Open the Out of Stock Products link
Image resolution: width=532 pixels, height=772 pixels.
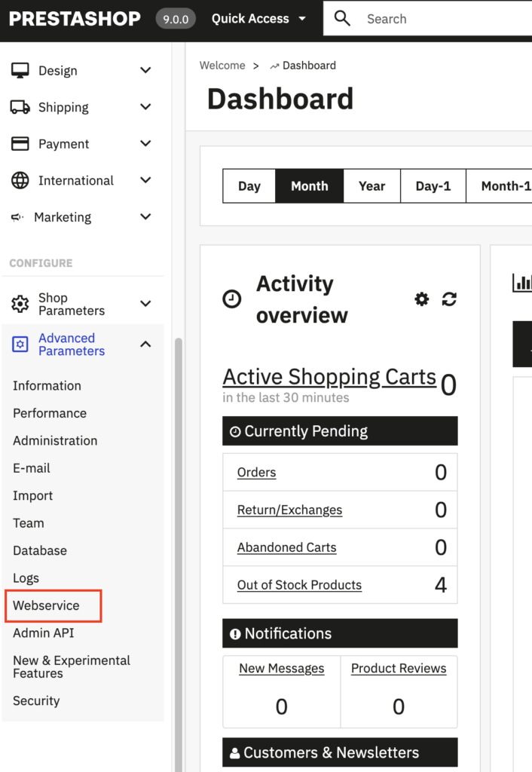click(299, 585)
